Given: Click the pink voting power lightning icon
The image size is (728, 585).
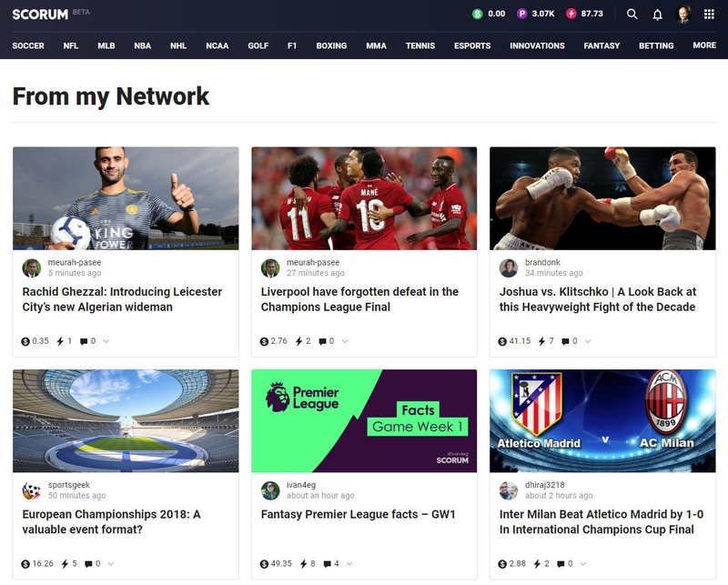Looking at the screenshot, I should click(x=571, y=14).
